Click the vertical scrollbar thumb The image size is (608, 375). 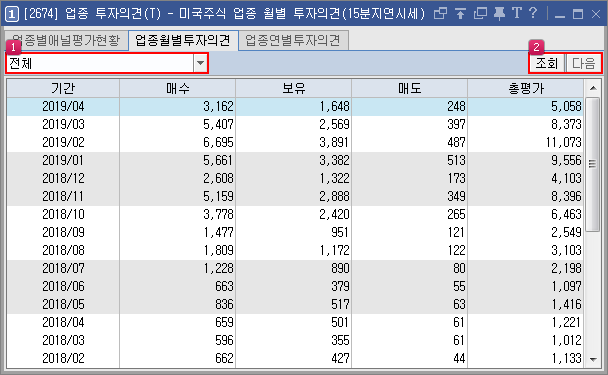(x=592, y=164)
